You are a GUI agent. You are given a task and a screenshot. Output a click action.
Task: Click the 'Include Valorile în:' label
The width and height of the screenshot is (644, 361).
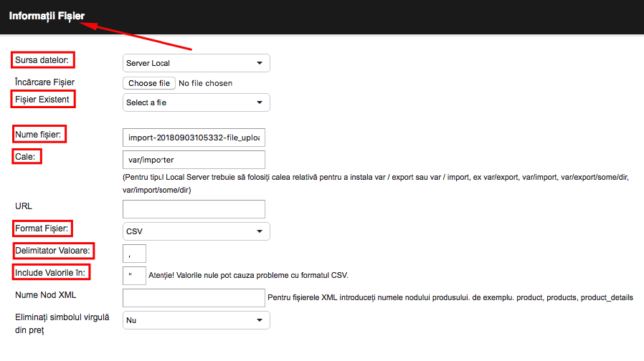click(x=50, y=272)
